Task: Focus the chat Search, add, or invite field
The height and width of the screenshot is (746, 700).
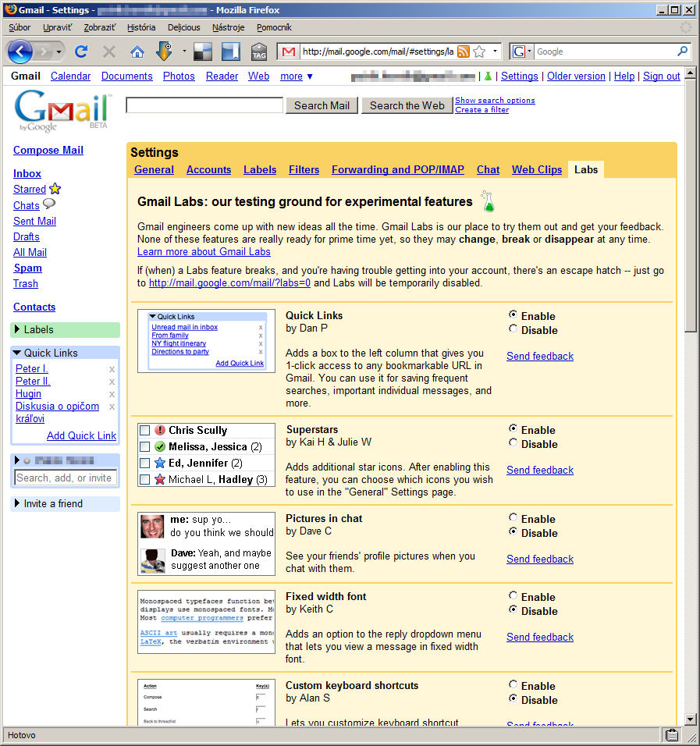Action: coord(66,478)
